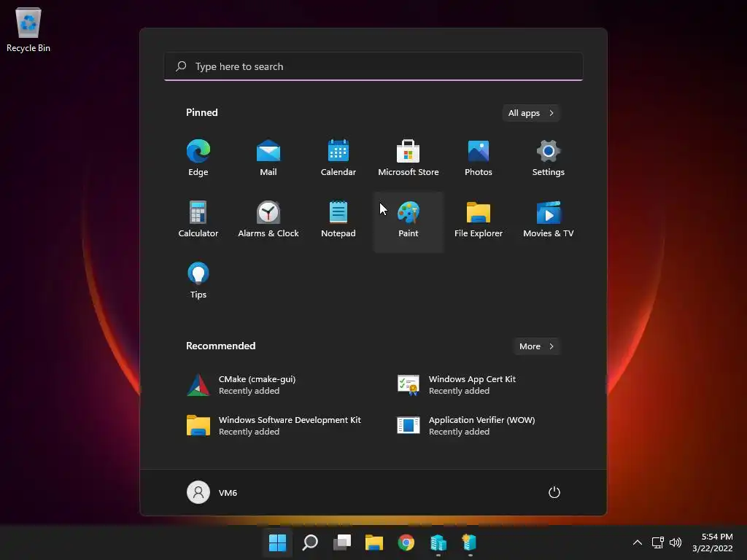
Task: Open Microsoft Store
Action: [x=409, y=158]
